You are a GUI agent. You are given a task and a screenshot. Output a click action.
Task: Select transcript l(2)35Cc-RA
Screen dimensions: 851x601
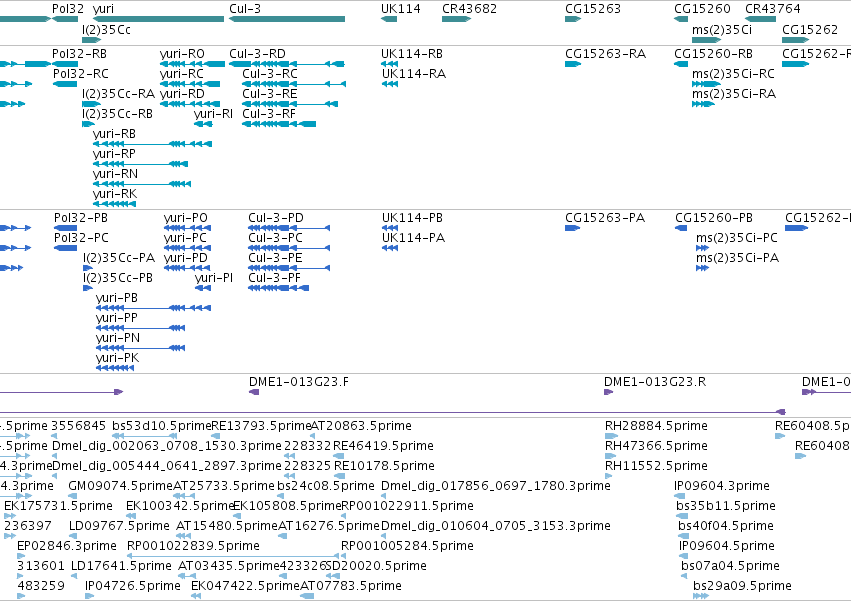click(x=118, y=94)
